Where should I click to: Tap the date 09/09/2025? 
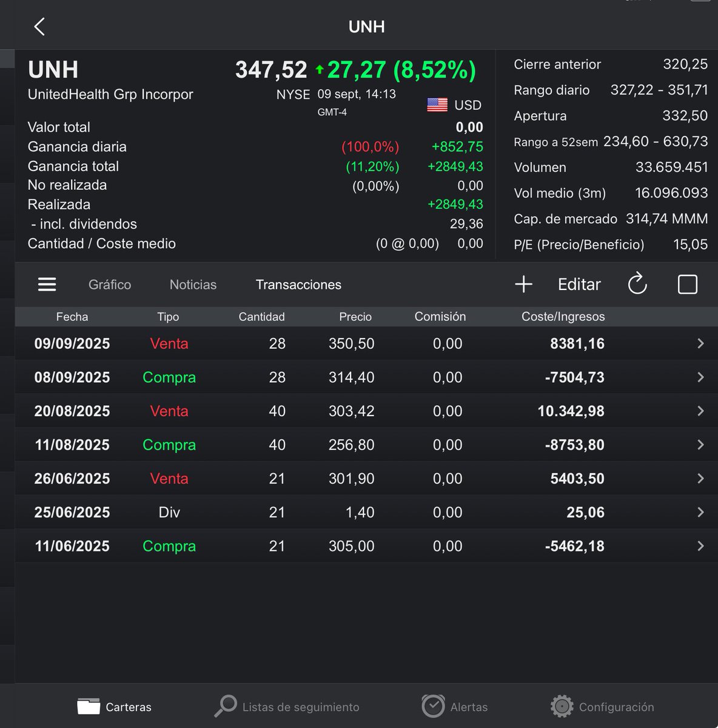72,343
